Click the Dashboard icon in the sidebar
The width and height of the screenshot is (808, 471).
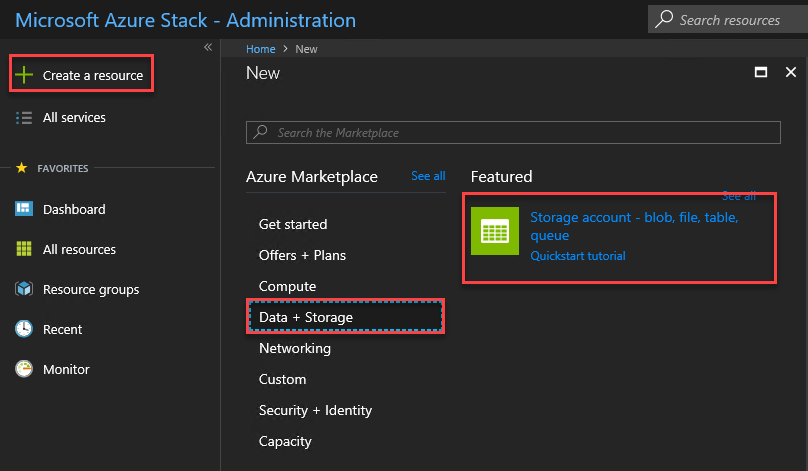[x=24, y=209]
